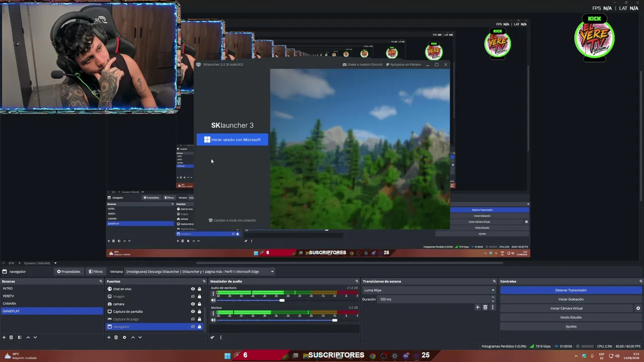Screen dimensions: 644x362
Task: Open the Windows Start menu
Action: (227, 356)
